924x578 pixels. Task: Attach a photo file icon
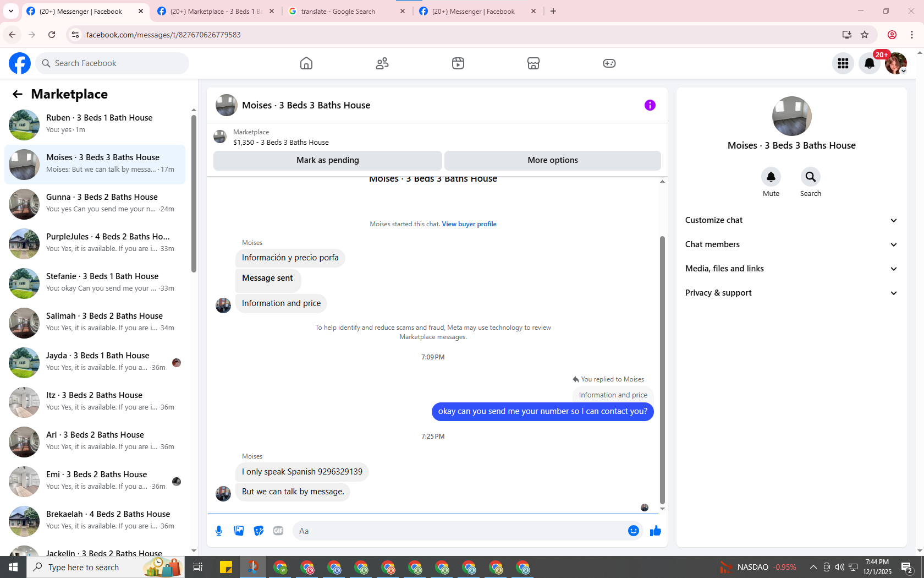[239, 531]
